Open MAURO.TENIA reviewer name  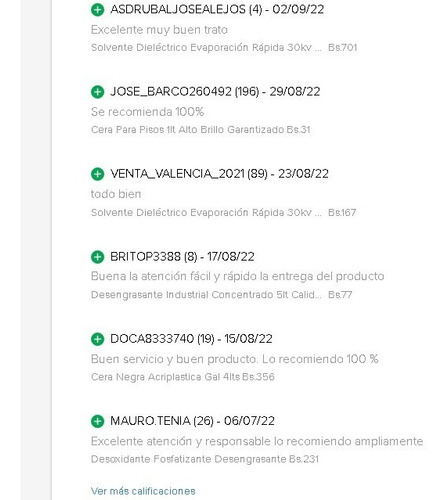tap(150, 421)
